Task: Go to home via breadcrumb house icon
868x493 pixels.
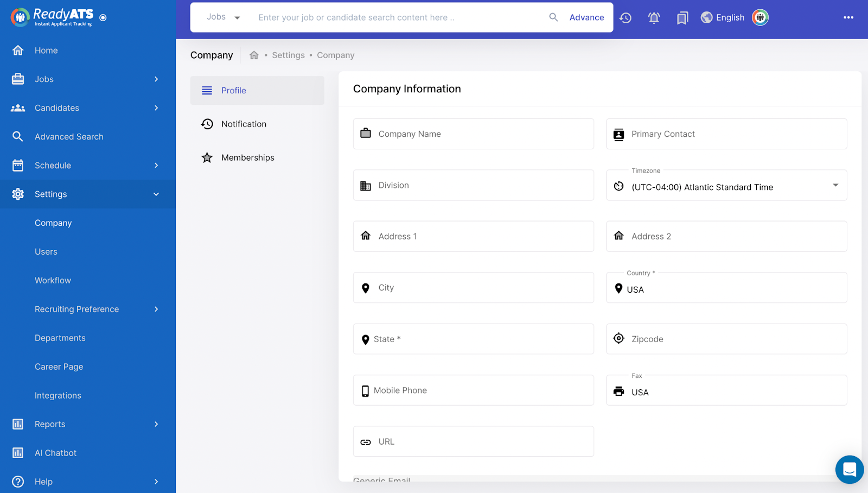Action: point(254,55)
